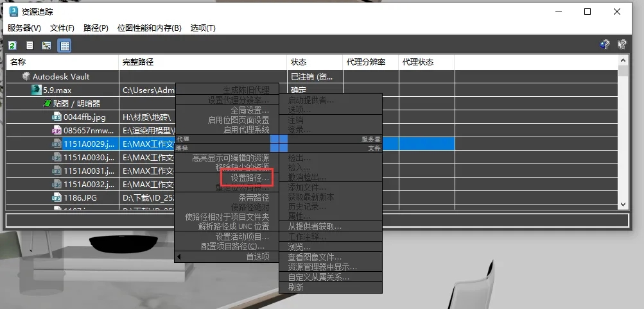Choose 注销 menu entry
644x309 pixels.
pyautogui.click(x=296, y=120)
